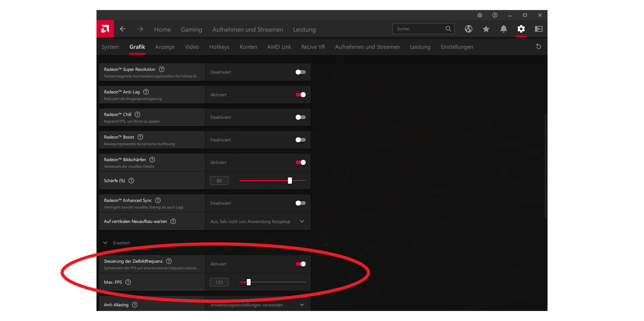
Task: Enable Radeon Super Resolution toggle
Action: tap(300, 72)
